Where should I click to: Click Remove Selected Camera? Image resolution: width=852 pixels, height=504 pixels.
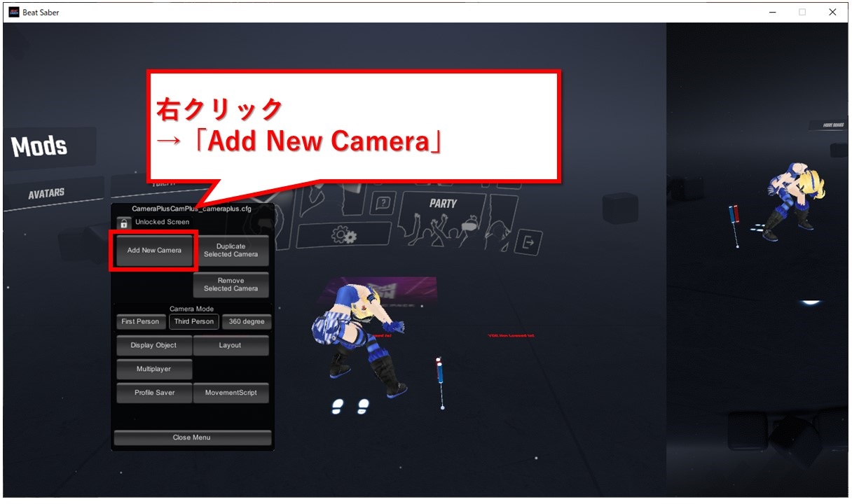[231, 284]
